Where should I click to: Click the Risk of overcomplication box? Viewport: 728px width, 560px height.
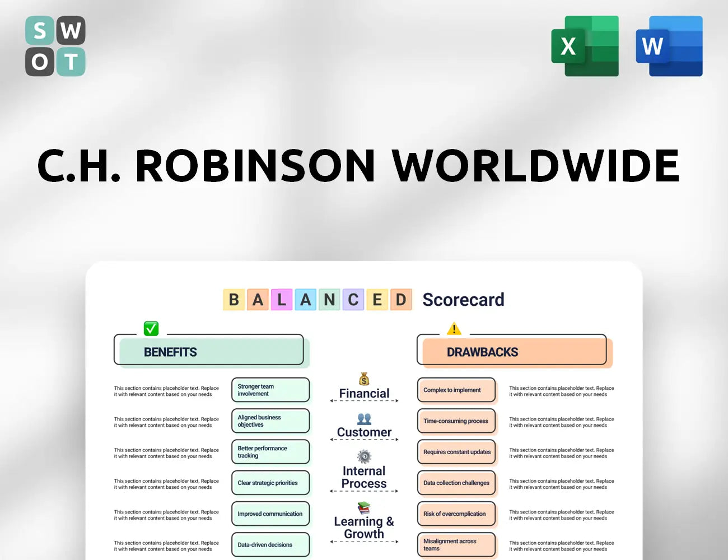[456, 514]
